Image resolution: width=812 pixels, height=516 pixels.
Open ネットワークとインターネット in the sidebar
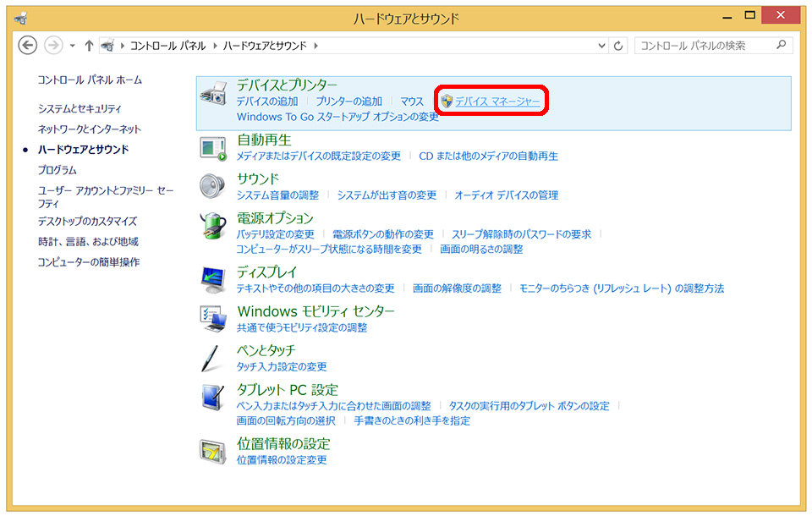click(x=89, y=129)
